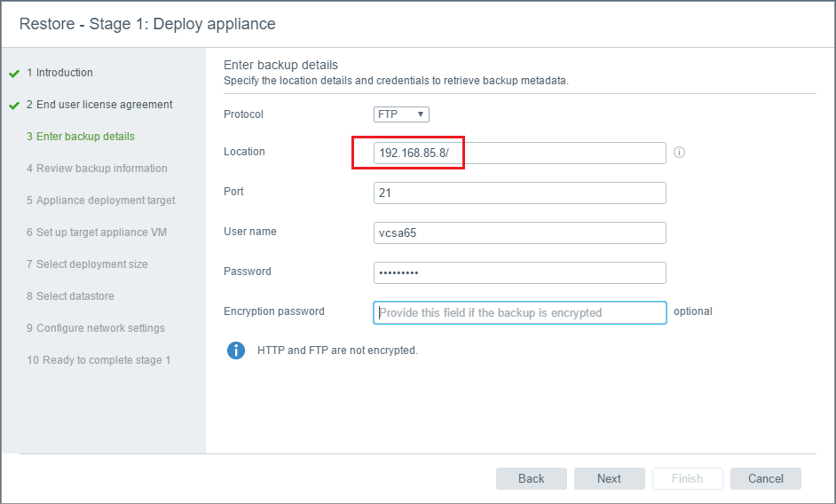Select Set up target appliance VM step

click(x=97, y=232)
